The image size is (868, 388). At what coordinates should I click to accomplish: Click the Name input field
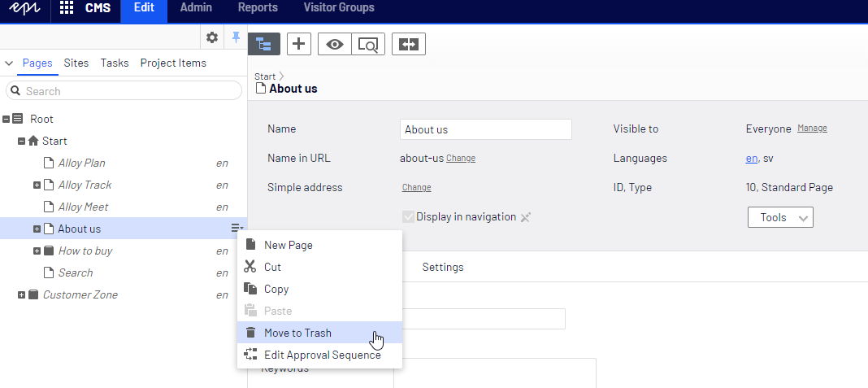[x=486, y=129]
